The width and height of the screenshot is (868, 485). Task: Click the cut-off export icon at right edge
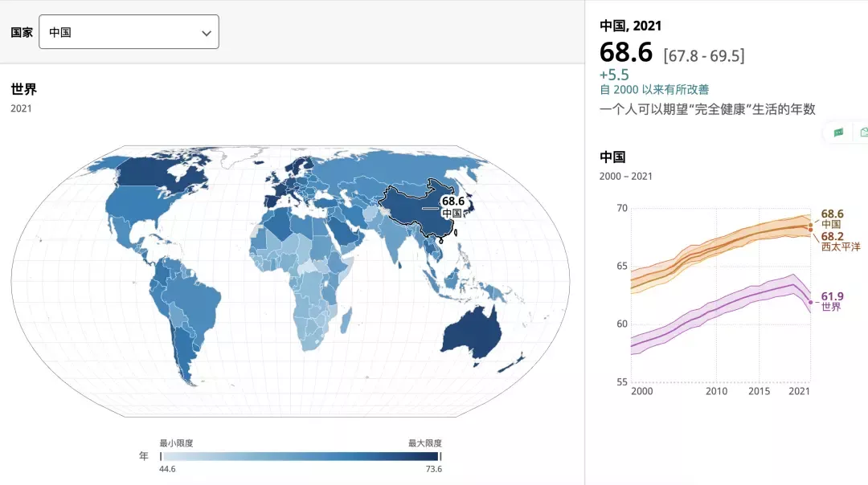pyautogui.click(x=863, y=132)
